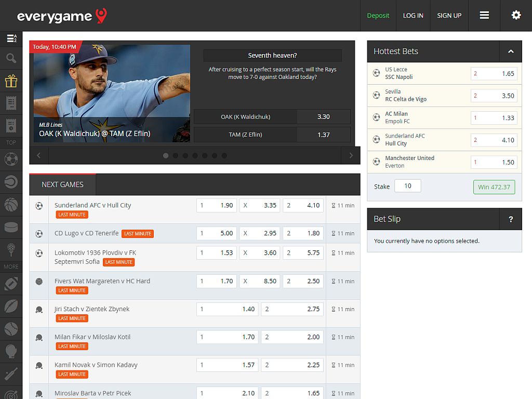Click the Deposit header item
The width and height of the screenshot is (532, 399).
(x=378, y=16)
